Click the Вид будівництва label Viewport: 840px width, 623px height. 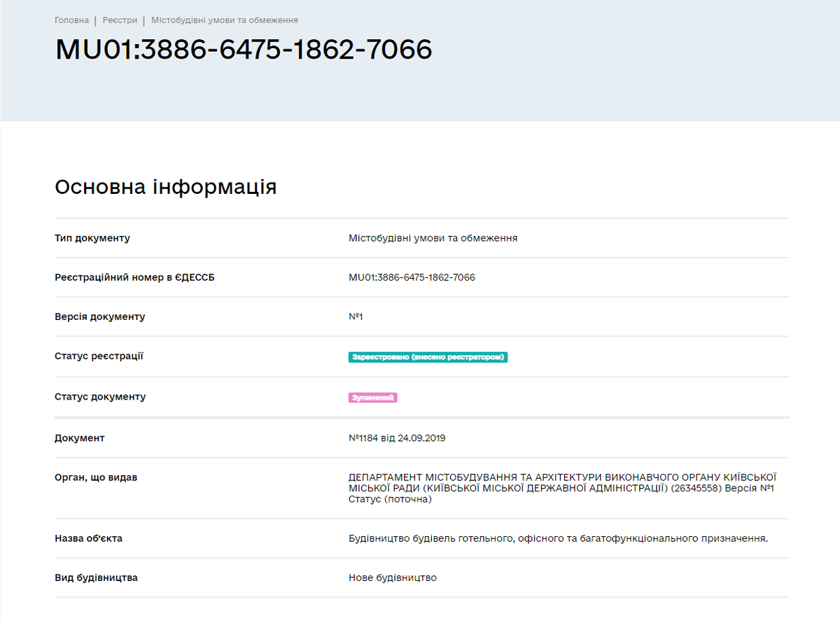coord(96,577)
